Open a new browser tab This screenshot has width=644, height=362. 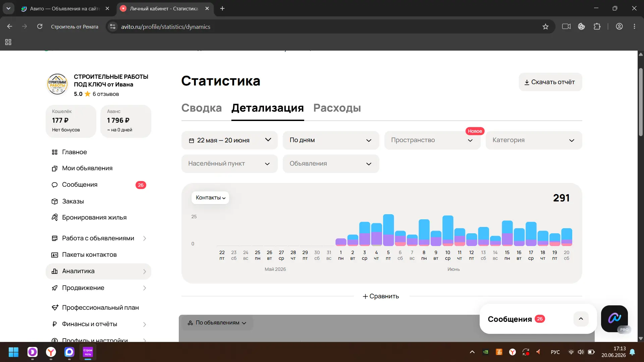click(222, 8)
